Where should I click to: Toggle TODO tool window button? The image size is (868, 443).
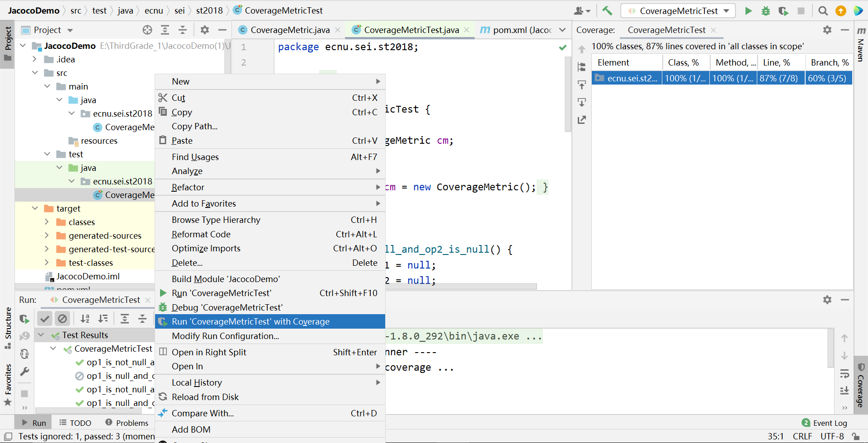(x=75, y=423)
